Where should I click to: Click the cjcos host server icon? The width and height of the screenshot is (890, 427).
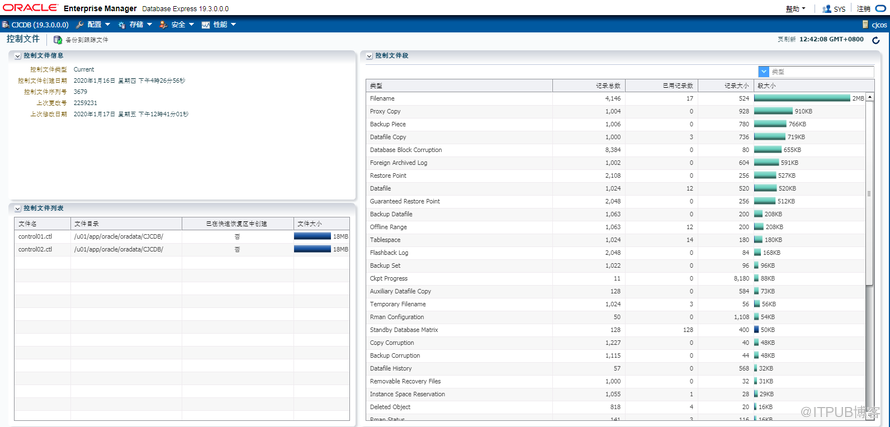tap(865, 24)
